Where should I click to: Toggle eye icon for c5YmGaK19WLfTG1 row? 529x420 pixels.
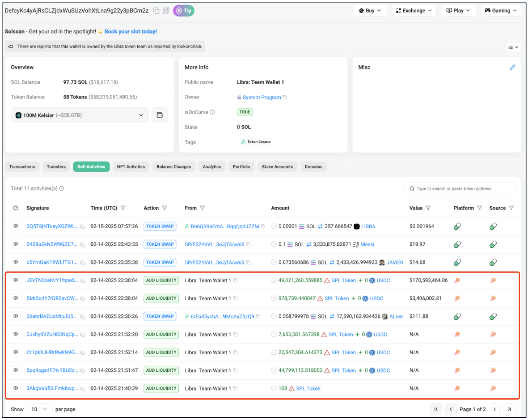(16, 262)
